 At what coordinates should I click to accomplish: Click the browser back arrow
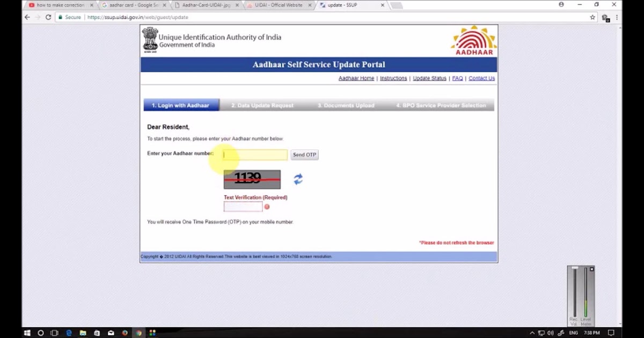click(27, 17)
